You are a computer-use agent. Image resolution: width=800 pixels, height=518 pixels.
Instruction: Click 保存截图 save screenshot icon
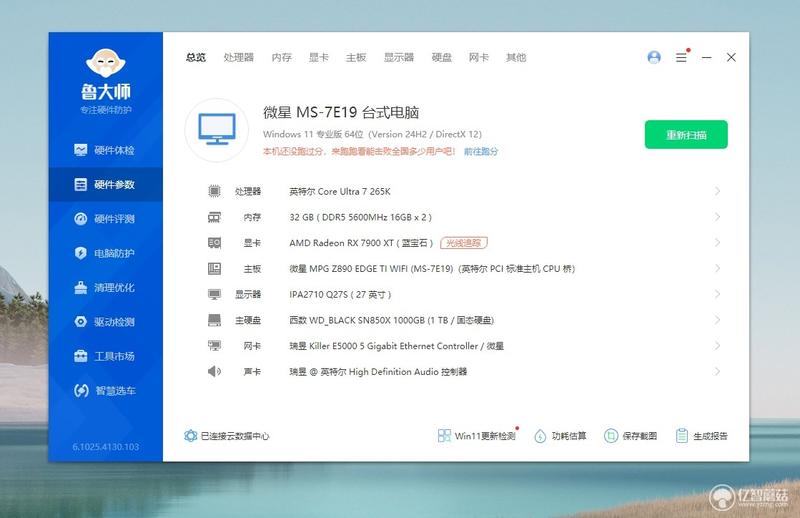coord(611,436)
